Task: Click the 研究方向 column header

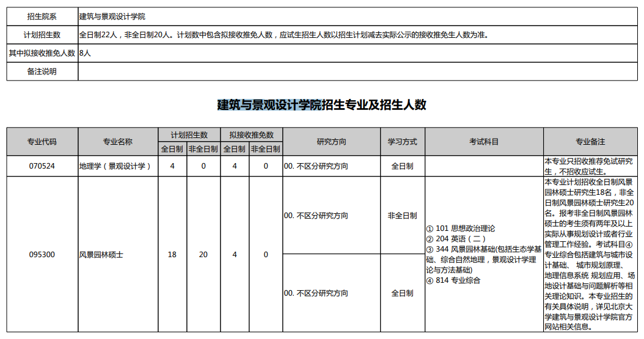Action: point(331,142)
